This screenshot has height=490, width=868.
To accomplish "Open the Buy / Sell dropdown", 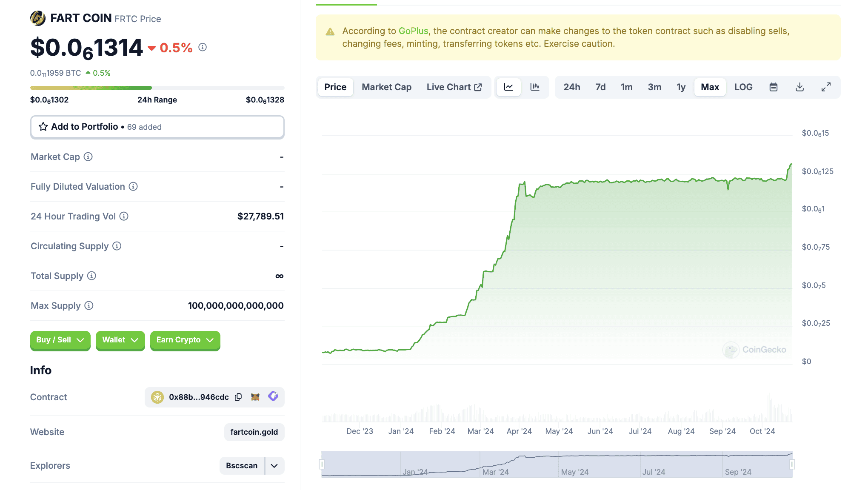I will pyautogui.click(x=60, y=340).
